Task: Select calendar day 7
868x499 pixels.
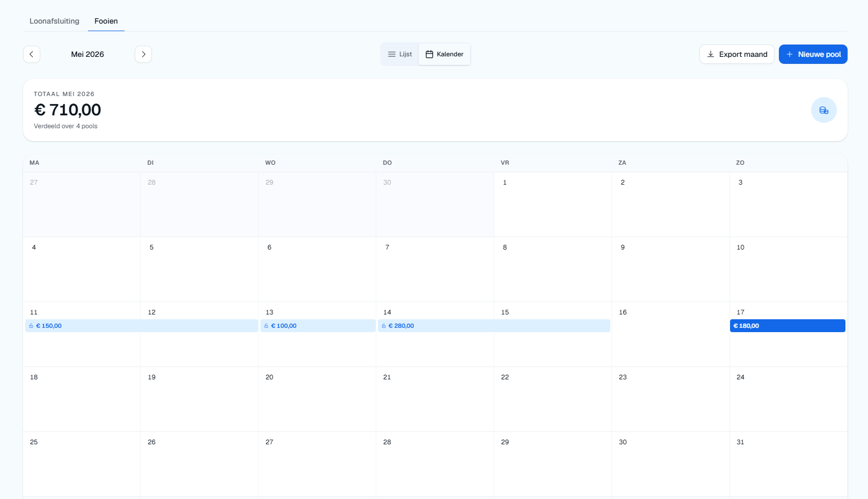Action: 435,269
